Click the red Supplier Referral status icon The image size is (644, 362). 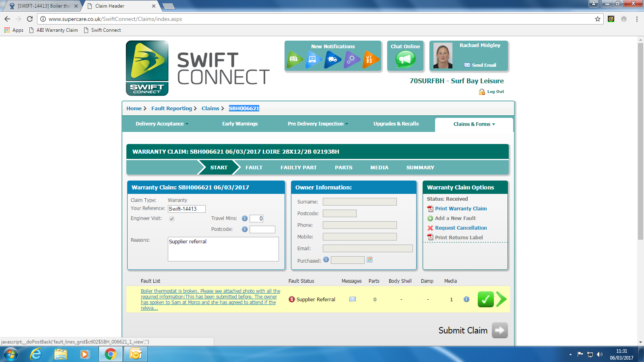(x=292, y=299)
